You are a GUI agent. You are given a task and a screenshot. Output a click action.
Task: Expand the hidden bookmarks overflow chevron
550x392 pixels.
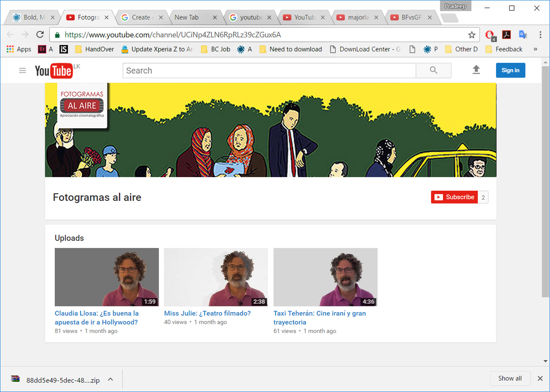[x=535, y=49]
